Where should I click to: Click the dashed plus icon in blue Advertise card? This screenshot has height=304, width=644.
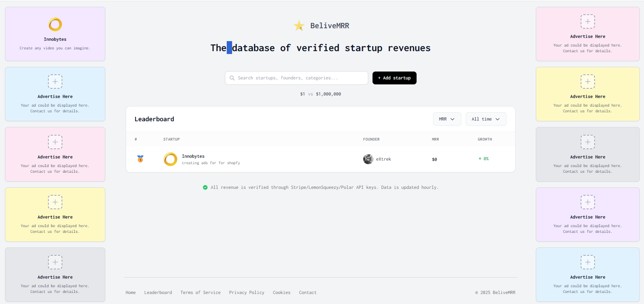click(55, 82)
